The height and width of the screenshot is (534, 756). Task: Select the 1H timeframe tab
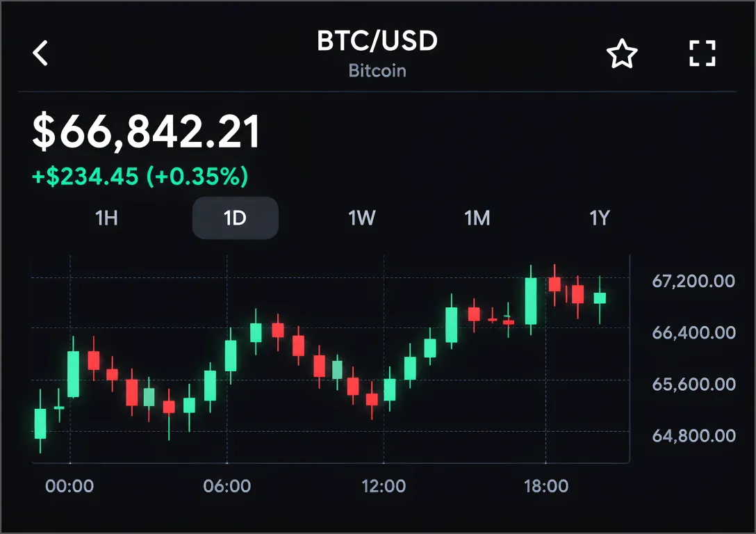coord(106,218)
